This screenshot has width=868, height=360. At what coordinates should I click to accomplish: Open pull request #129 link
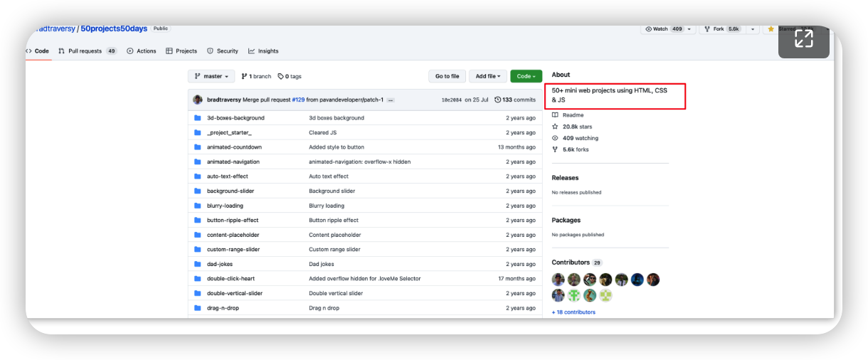pyautogui.click(x=298, y=100)
